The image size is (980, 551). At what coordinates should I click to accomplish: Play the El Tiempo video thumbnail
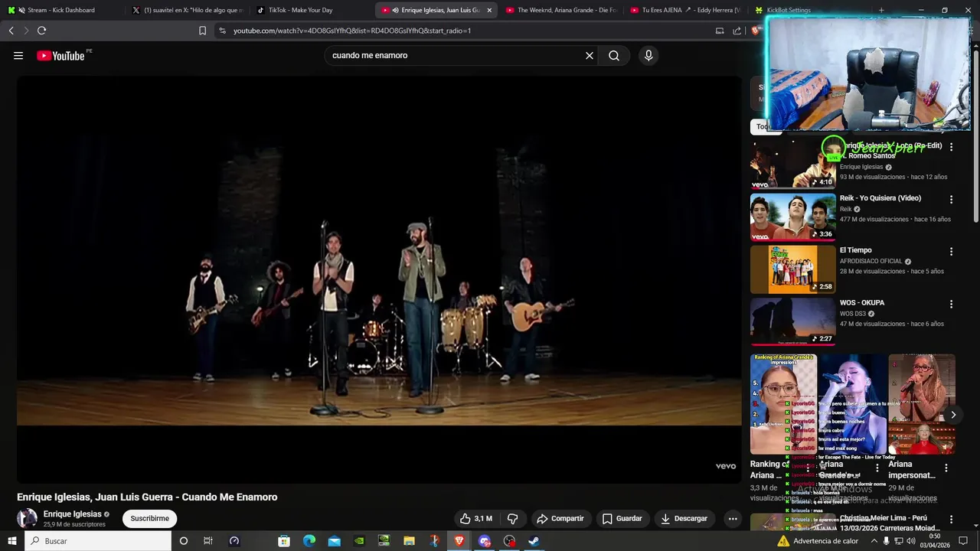(x=792, y=269)
